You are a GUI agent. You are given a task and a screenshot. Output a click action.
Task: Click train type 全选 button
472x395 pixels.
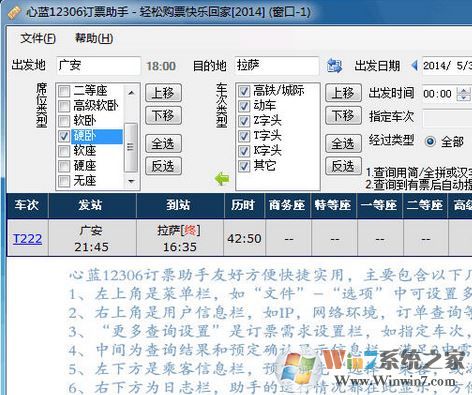point(343,144)
